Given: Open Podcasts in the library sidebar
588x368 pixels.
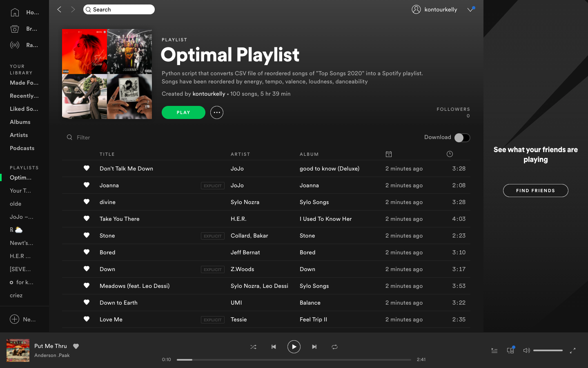Looking at the screenshot, I should 22,148.
